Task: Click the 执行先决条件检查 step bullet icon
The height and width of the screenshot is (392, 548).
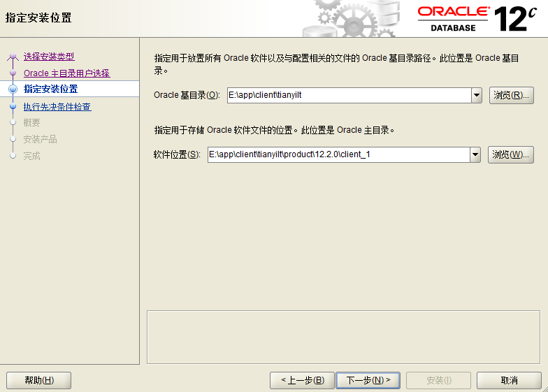Action: pyautogui.click(x=13, y=106)
